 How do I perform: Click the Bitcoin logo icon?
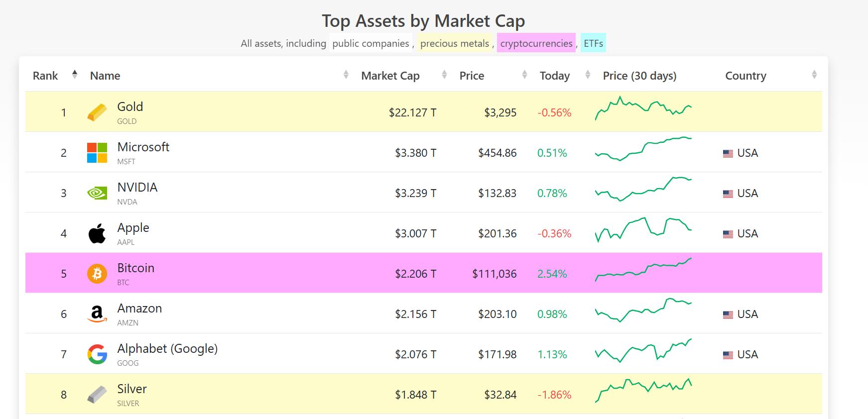(97, 274)
